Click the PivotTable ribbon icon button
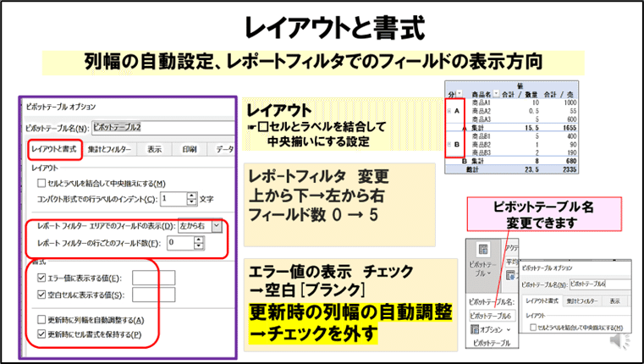644x364 pixels. coord(483,250)
